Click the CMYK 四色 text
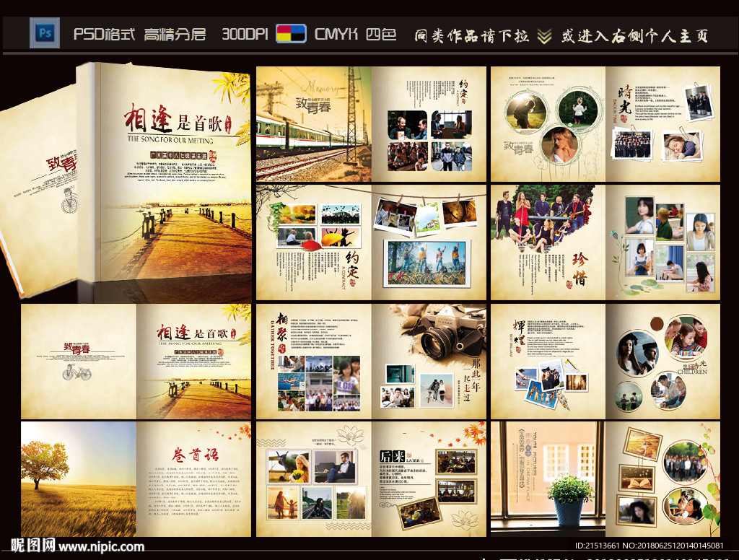The image size is (739, 560). coord(355,34)
